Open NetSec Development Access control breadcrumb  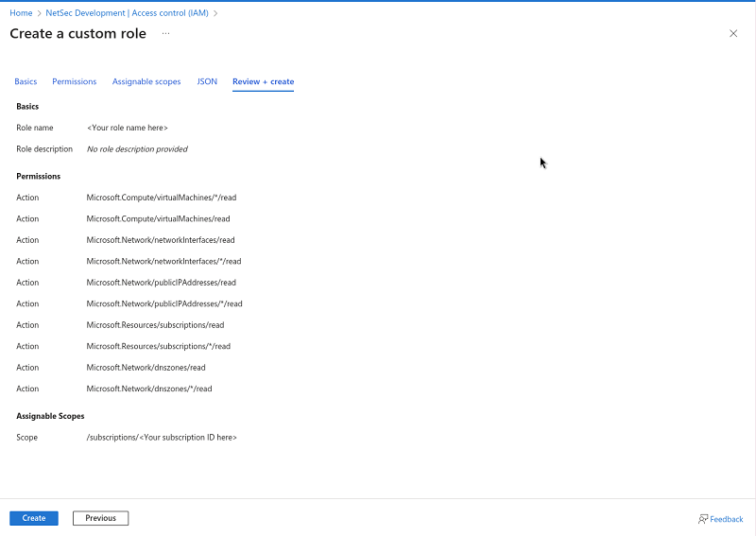127,13
